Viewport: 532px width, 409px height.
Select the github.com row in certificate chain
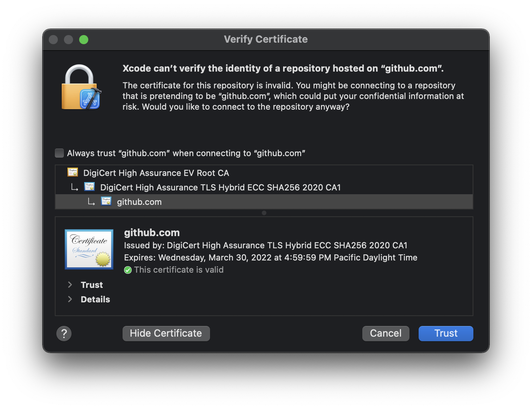139,202
